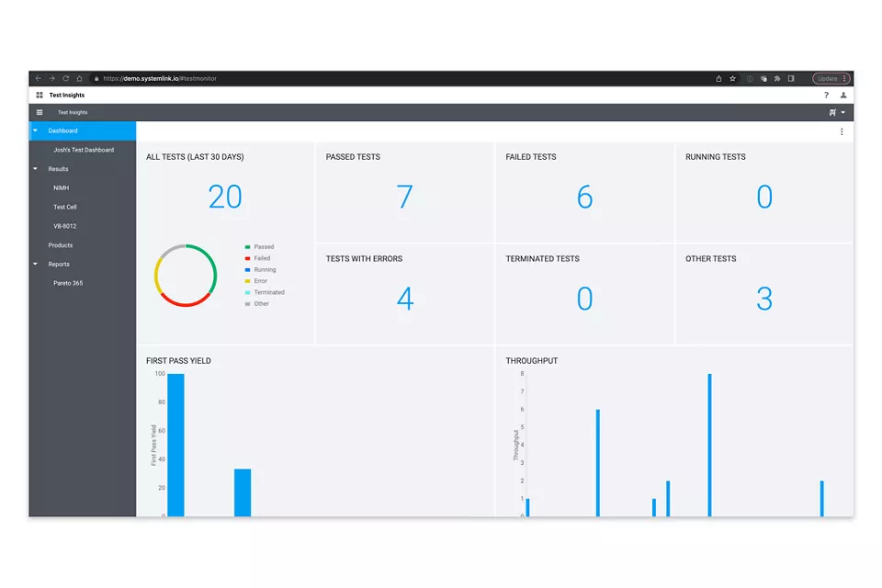Collapse the Results section in the sidebar
Screen dimensions: 882x588
pyautogui.click(x=35, y=169)
